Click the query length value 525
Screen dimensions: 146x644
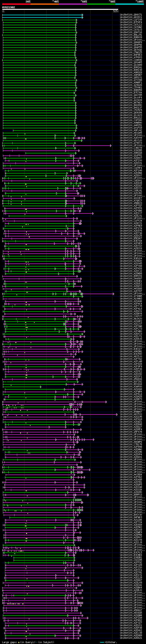pos(115,11)
